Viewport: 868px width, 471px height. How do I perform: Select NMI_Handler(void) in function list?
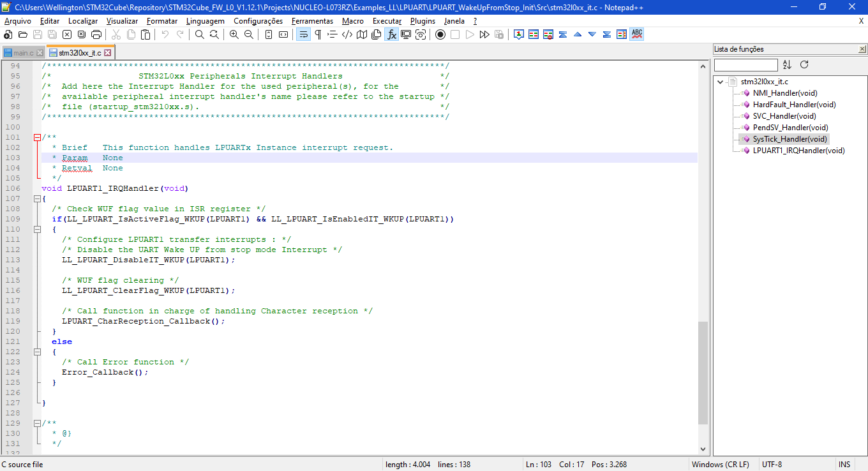pos(784,93)
